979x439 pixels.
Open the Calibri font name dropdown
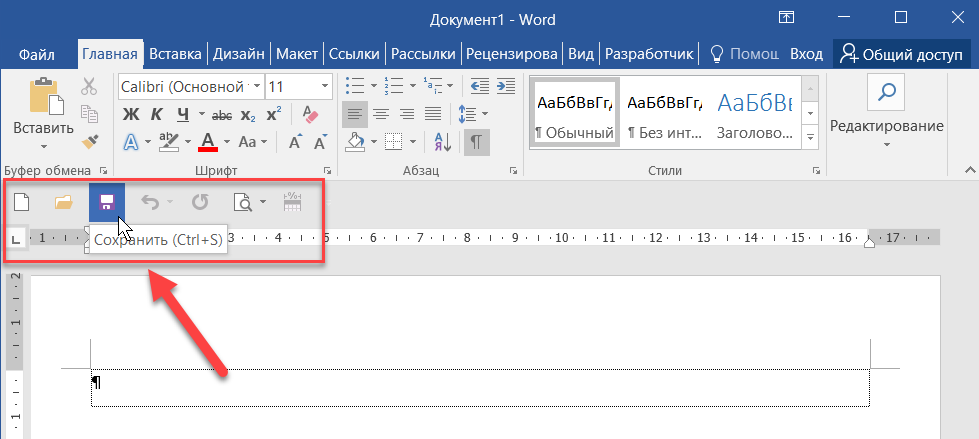(255, 87)
